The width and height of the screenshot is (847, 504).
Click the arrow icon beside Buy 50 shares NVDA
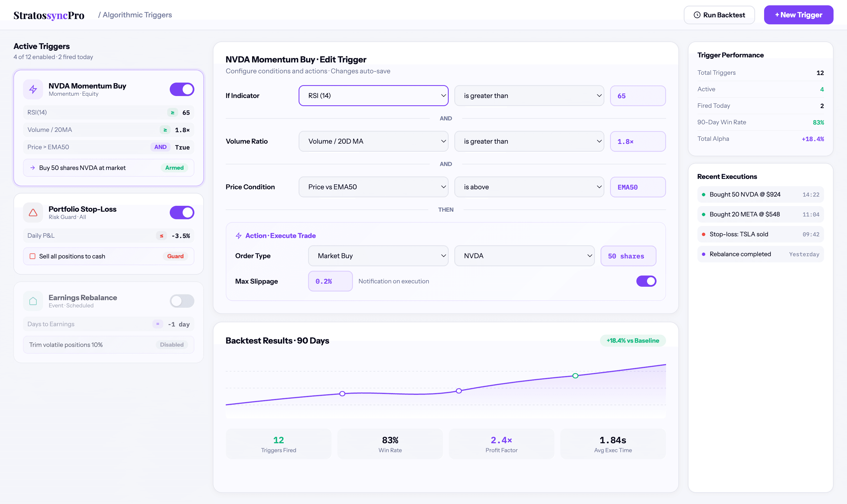(x=33, y=167)
